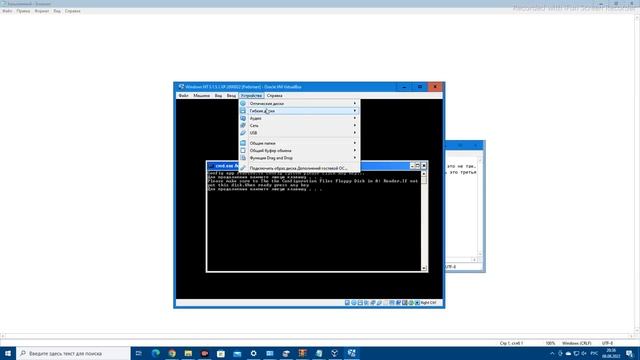Click the audio icon beside Аудио entry
Screen dimensions: 640x360
tap(243, 118)
